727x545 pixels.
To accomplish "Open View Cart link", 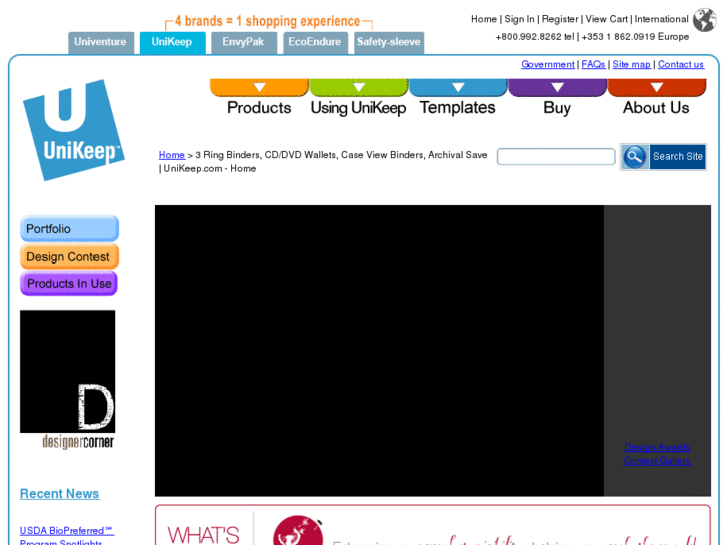I will click(606, 19).
